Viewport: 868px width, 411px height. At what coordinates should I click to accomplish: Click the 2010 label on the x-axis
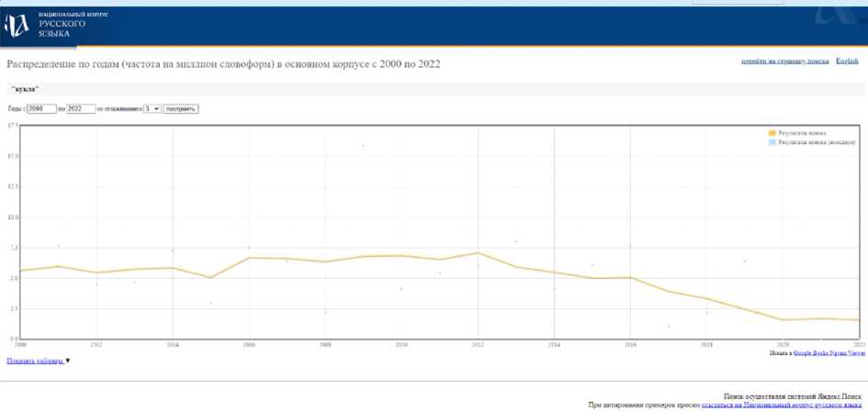click(401, 344)
